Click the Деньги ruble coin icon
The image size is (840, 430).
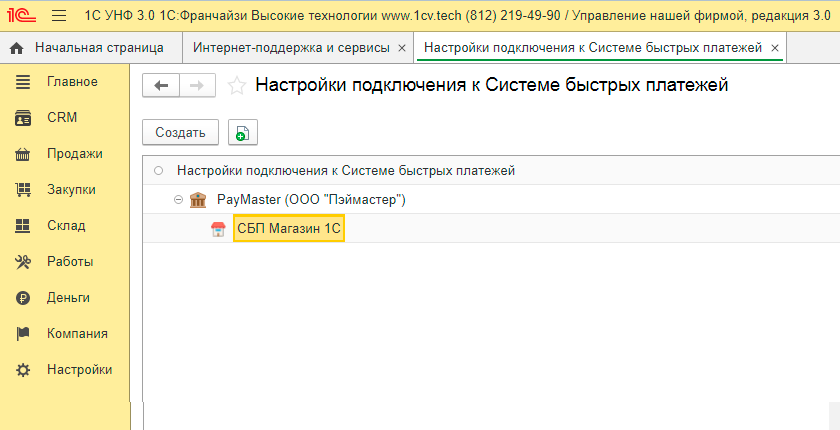click(x=23, y=298)
